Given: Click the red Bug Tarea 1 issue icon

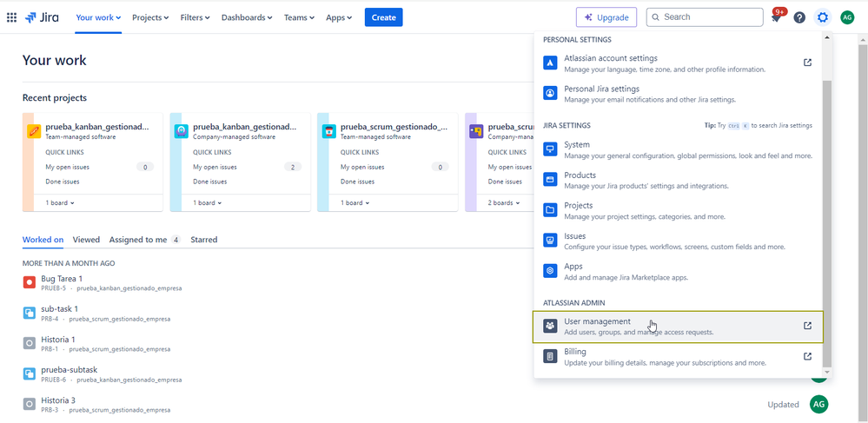Looking at the screenshot, I should point(30,282).
